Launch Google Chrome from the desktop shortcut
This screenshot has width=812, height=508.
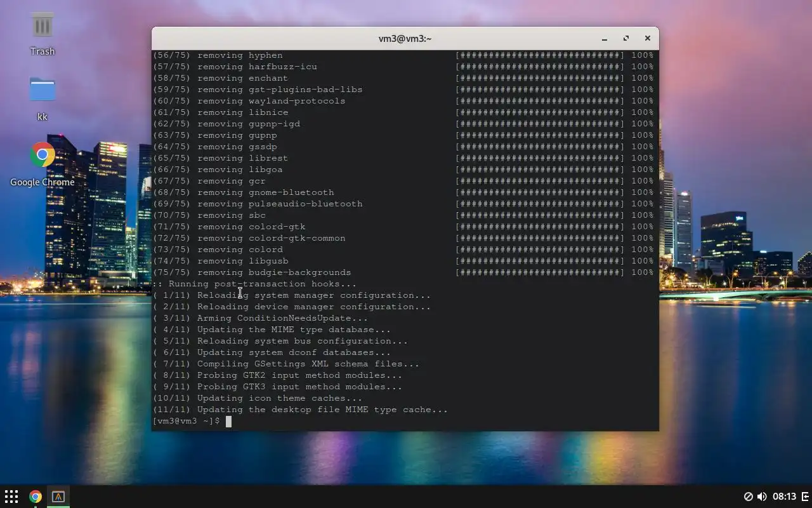click(x=43, y=164)
